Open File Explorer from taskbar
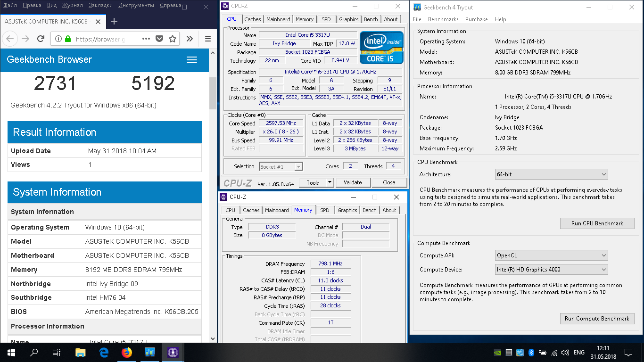644x362 pixels. [81, 352]
